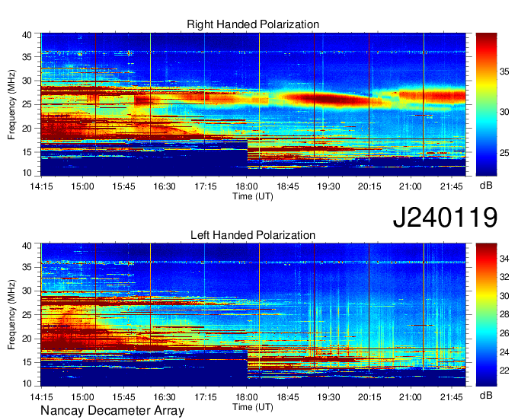Click the 15:00 tick on the Right Handed plot
This screenshot has width=518, height=420.
[x=82, y=186]
